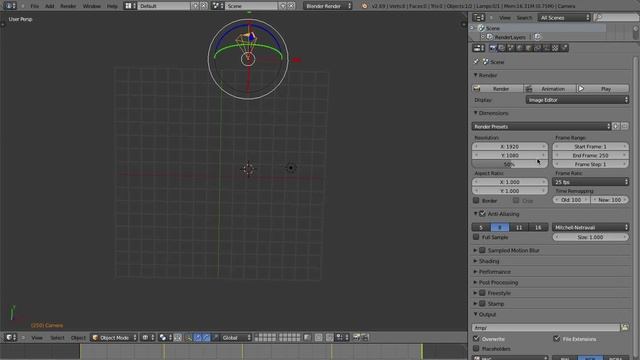
Task: Add a new scene
Action: pyautogui.click(x=282, y=6)
